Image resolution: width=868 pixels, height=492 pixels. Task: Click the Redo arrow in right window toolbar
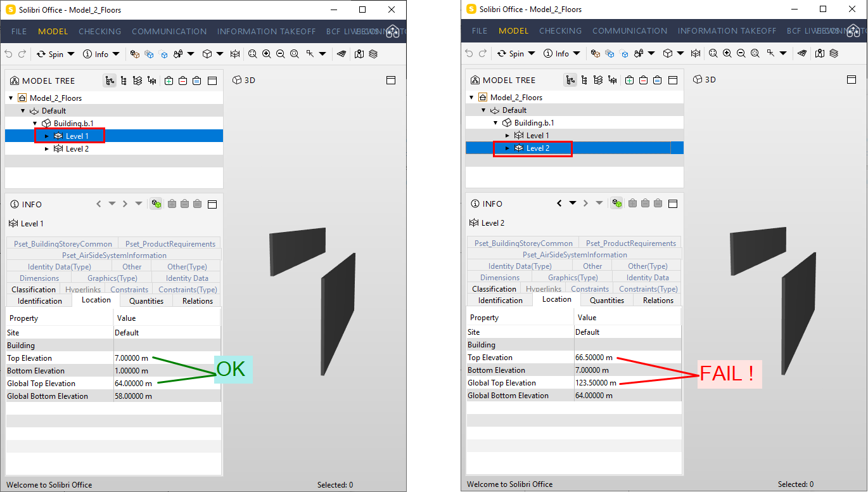pos(483,53)
